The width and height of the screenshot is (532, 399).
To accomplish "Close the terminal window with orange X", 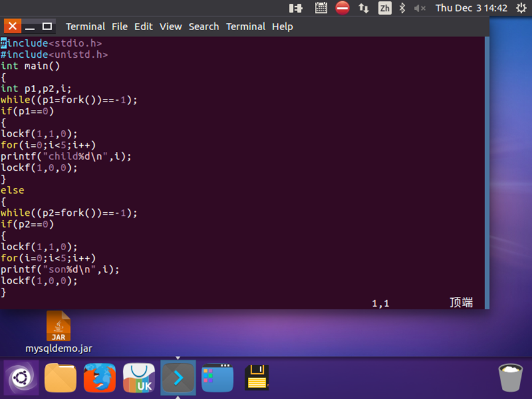I will pyautogui.click(x=12, y=26).
